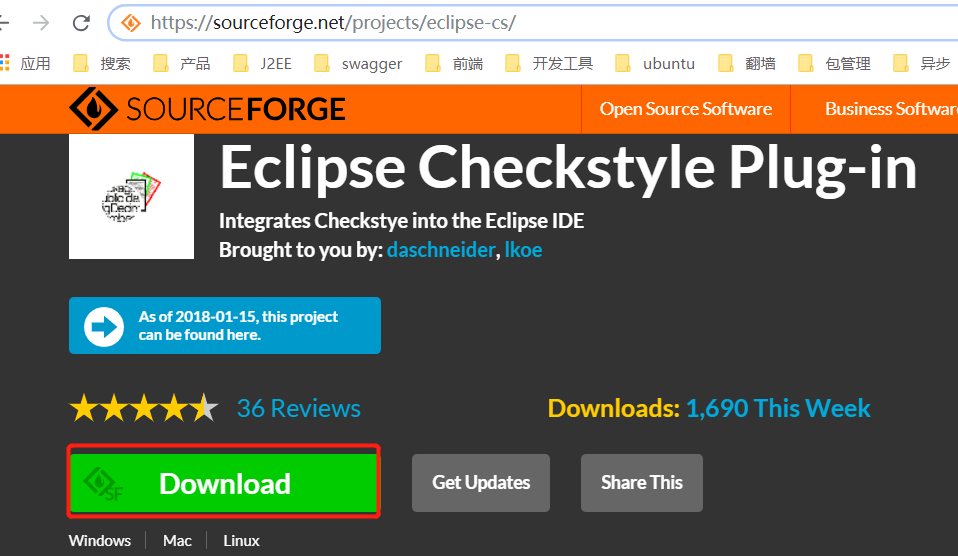Screen dimensions: 958x556
Task: Click 'Integrates Checkstye into the Eclipse IDE' text
Action: pos(401,221)
